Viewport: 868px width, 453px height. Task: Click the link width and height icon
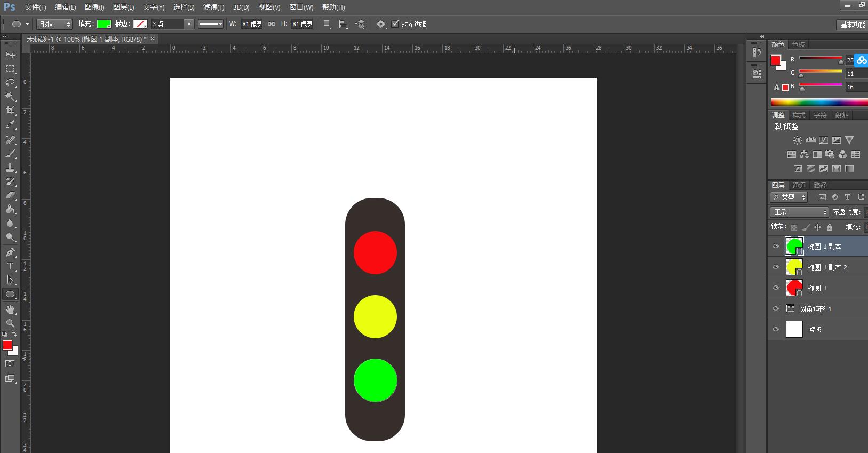272,24
